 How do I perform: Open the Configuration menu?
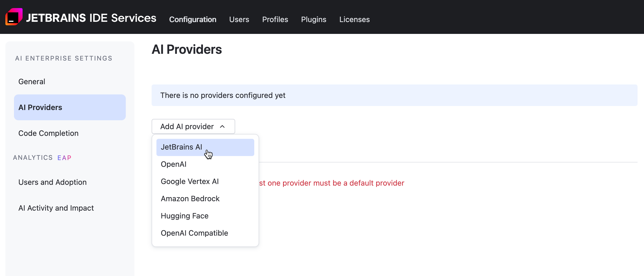(x=193, y=19)
